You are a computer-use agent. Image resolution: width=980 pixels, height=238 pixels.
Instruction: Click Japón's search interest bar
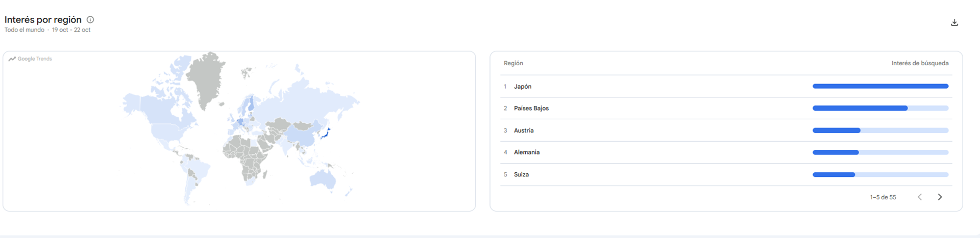pos(880,86)
